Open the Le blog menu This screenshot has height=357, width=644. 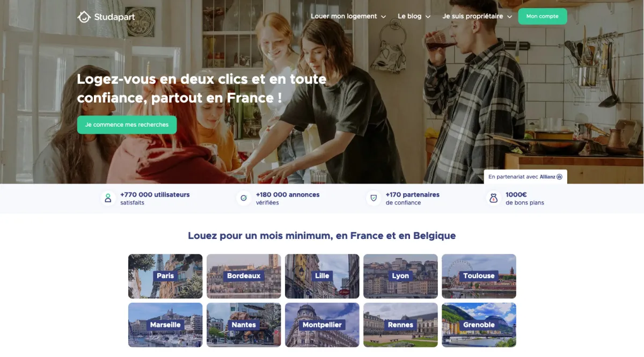pos(414,16)
